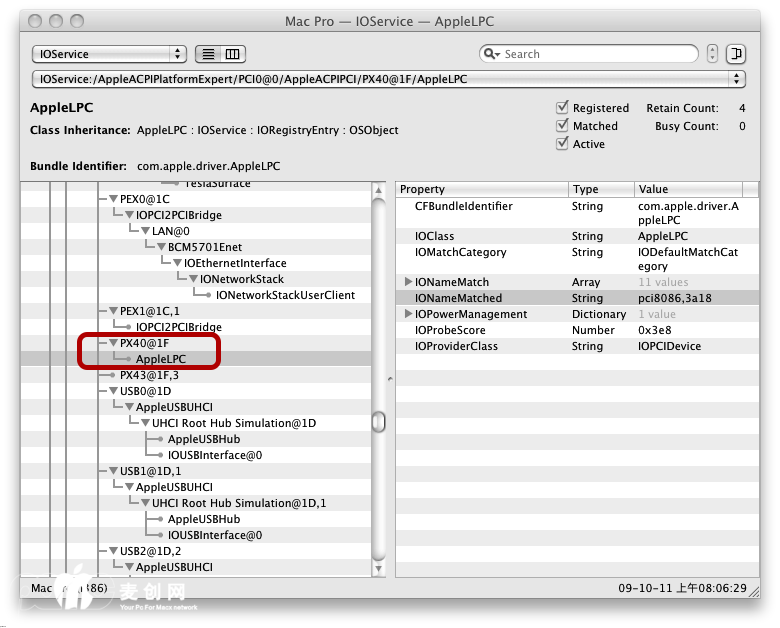Sort by the Property column header
780x628 pixels.
pos(482,189)
